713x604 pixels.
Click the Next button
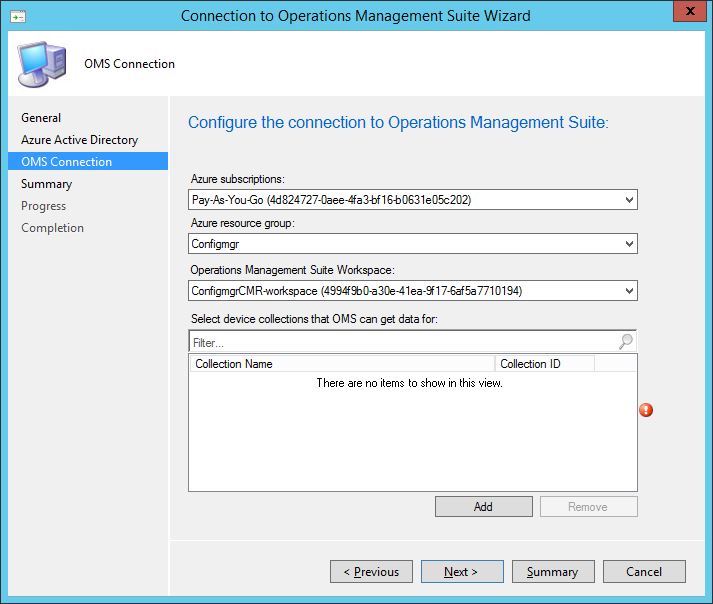point(462,572)
